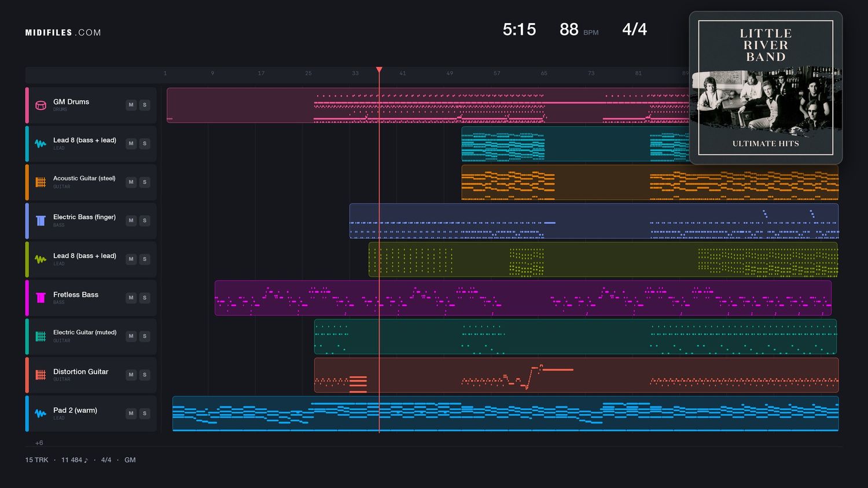Mute the Electric Bass (finger) track
Screen dimensions: 868x488
[x=131, y=221]
